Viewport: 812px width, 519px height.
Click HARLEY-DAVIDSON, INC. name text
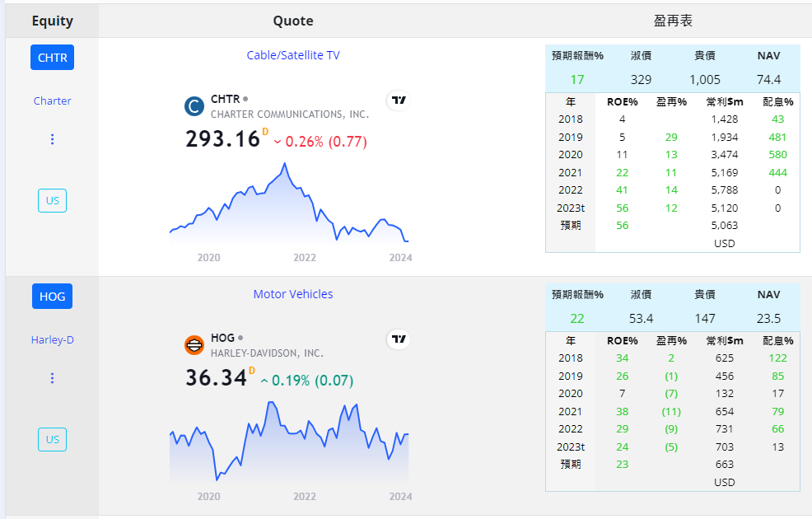tap(267, 353)
